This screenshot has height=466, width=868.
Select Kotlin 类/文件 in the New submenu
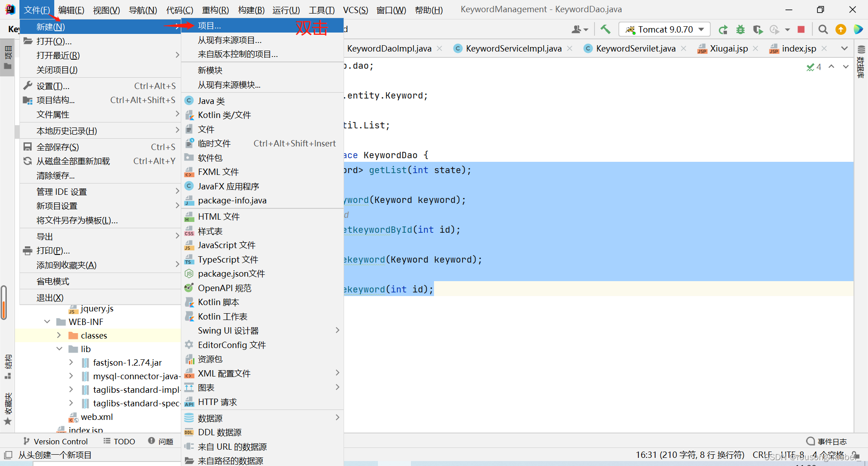(x=262, y=115)
